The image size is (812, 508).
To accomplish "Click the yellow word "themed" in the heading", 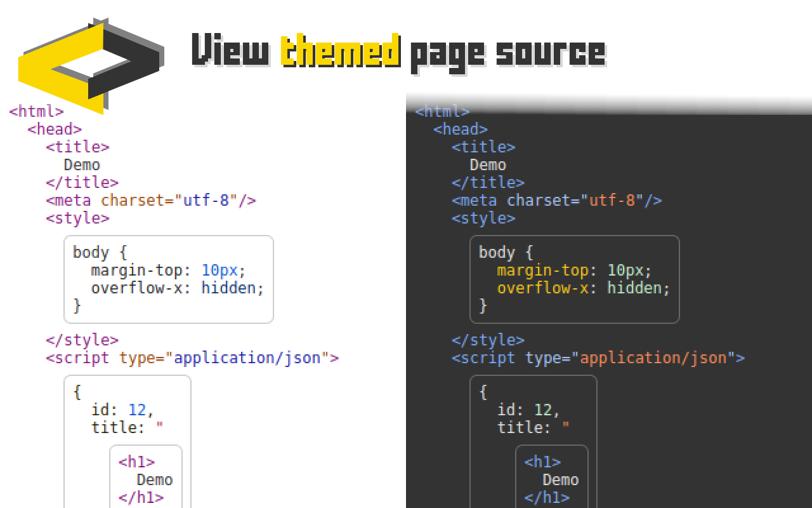I will coord(340,51).
